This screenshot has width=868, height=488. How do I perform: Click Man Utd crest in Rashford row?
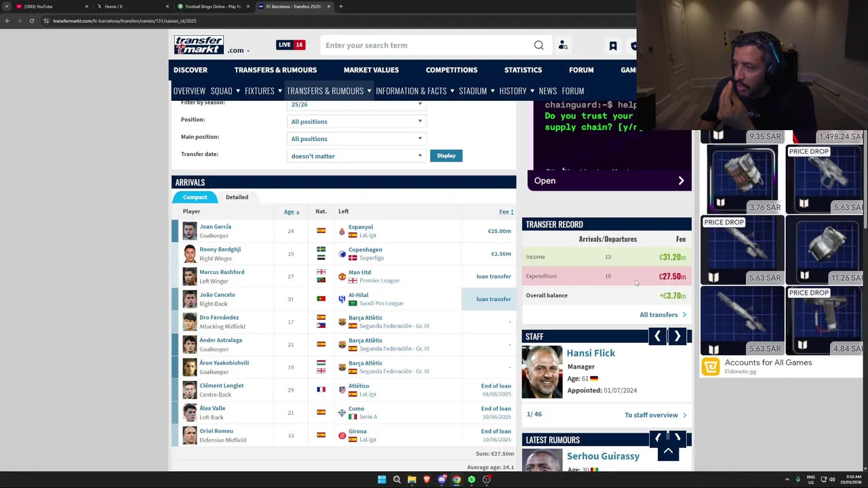pyautogui.click(x=342, y=277)
